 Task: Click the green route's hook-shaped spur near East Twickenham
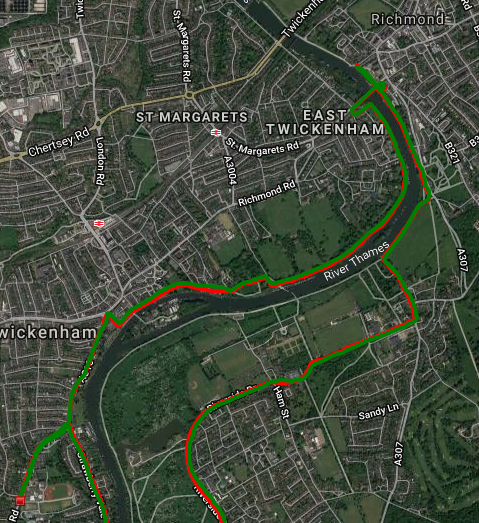(x=362, y=110)
